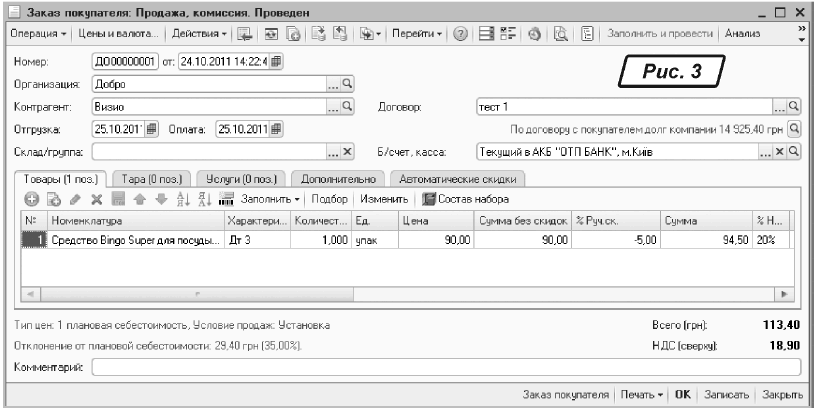Click the Подбор button in table toolbar
Screen dimensions: 816x412
click(329, 199)
